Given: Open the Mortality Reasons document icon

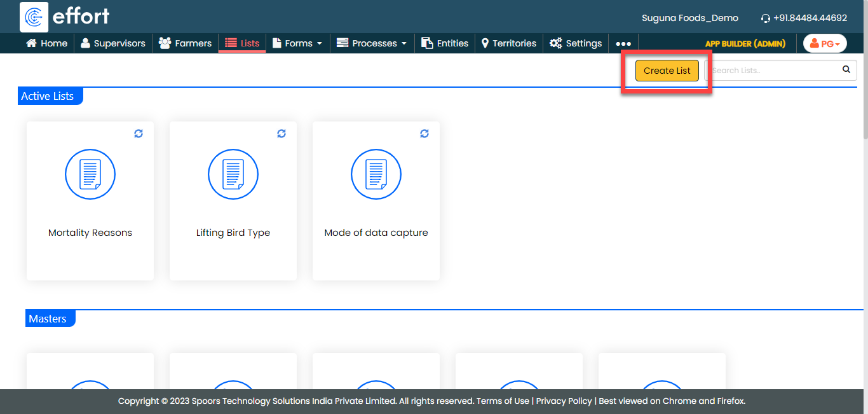Looking at the screenshot, I should [x=90, y=174].
